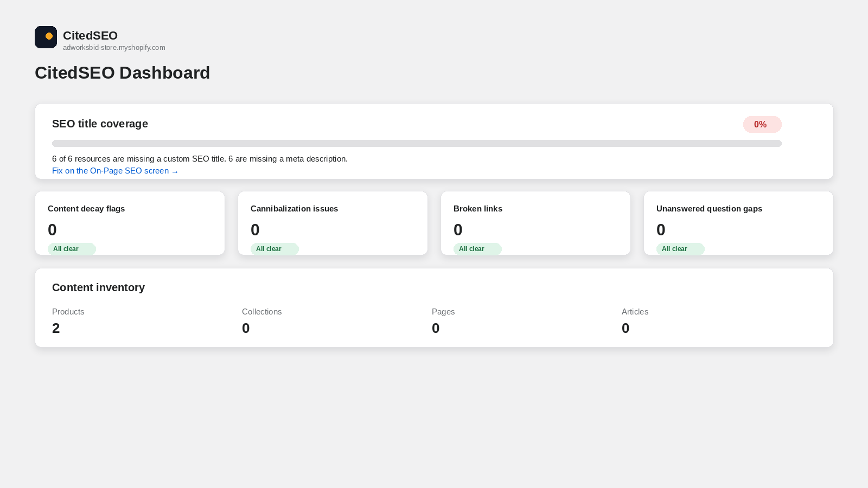Open the Content decay flags card title
868x488 pixels.
[86, 209]
